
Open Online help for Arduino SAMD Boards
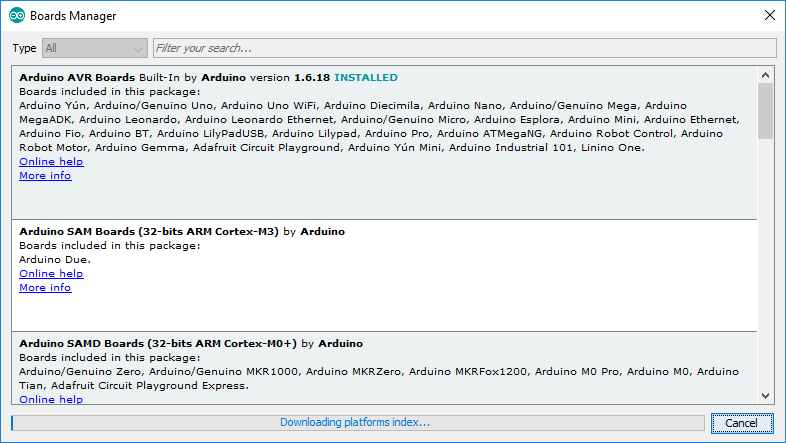pyautogui.click(x=51, y=399)
